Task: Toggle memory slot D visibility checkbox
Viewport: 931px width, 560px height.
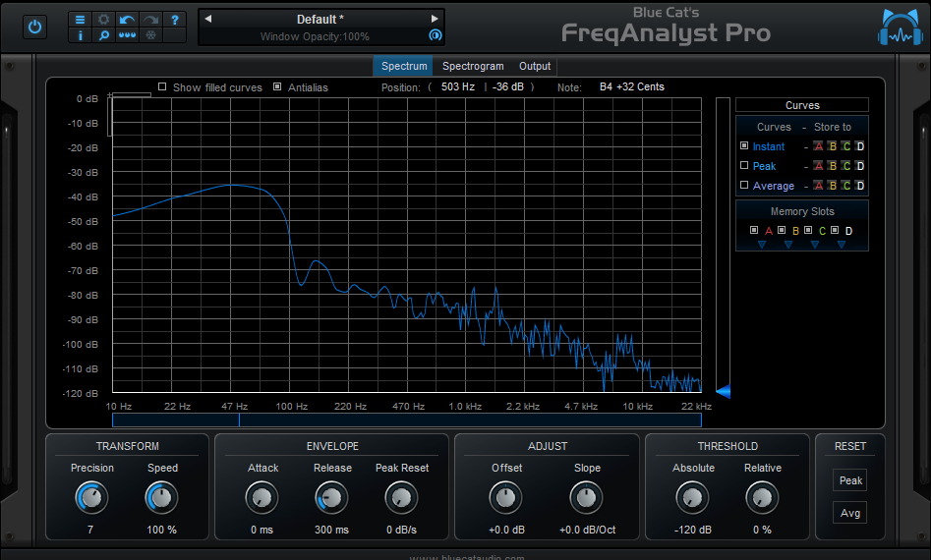Action: [x=835, y=230]
